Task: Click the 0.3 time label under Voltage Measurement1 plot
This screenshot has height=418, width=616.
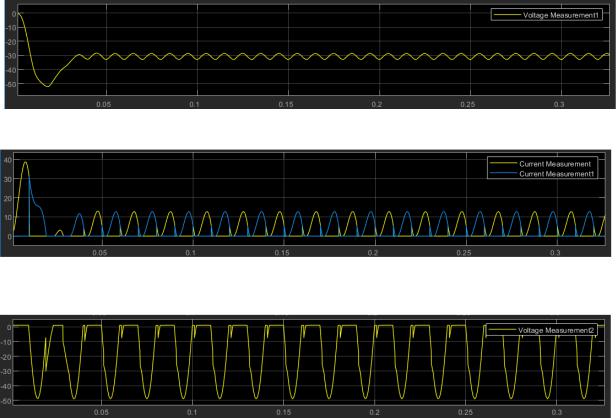Action: tap(559, 104)
